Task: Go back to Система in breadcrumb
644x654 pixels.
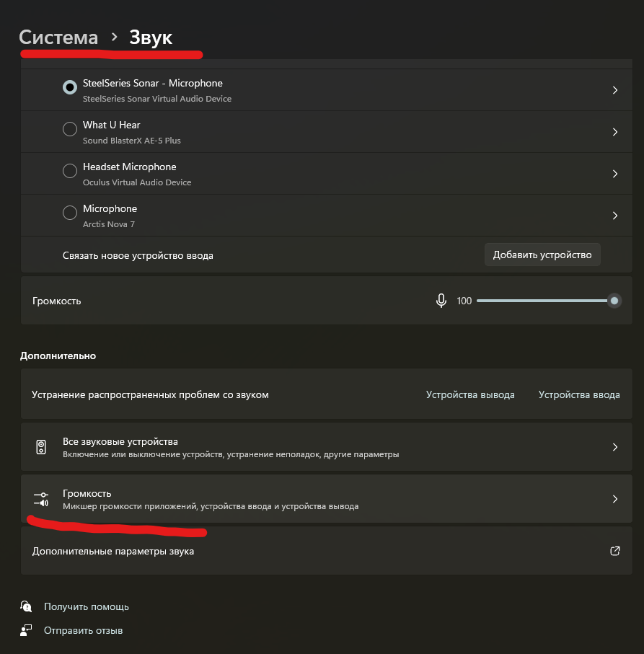Action: [x=58, y=37]
